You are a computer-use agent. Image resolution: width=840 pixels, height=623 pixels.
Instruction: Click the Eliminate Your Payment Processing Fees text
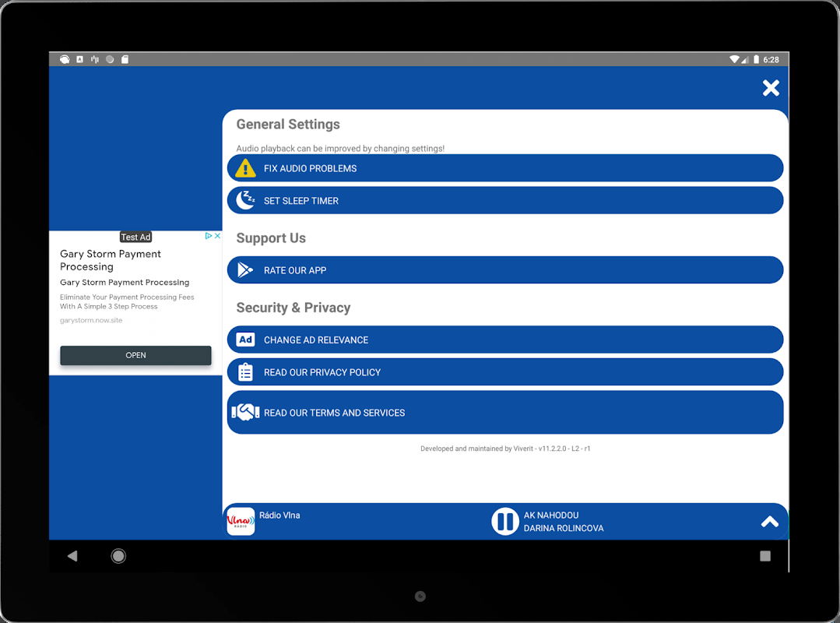[127, 301]
